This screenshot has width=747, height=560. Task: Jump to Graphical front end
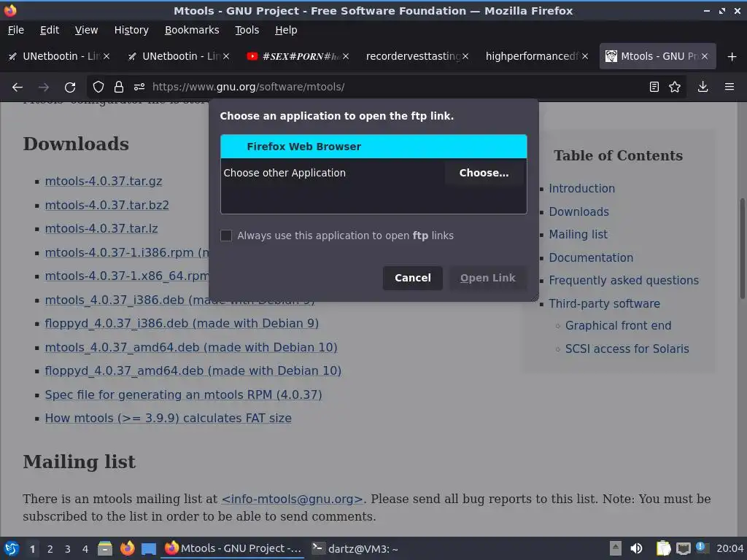pos(618,326)
